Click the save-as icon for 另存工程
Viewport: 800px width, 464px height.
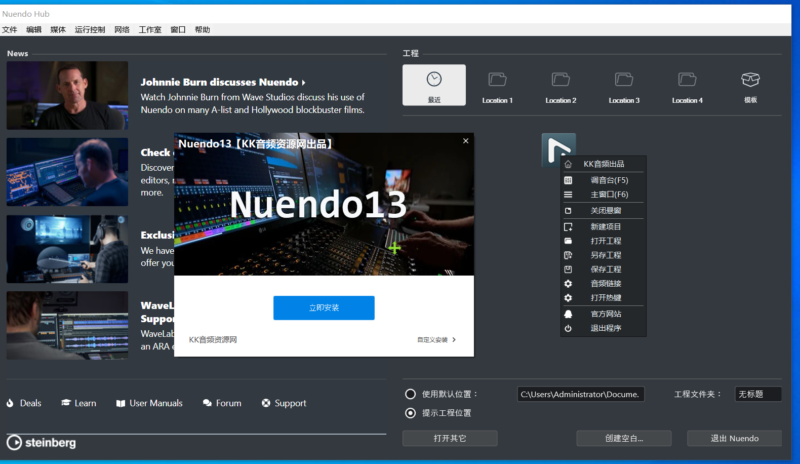(568, 255)
